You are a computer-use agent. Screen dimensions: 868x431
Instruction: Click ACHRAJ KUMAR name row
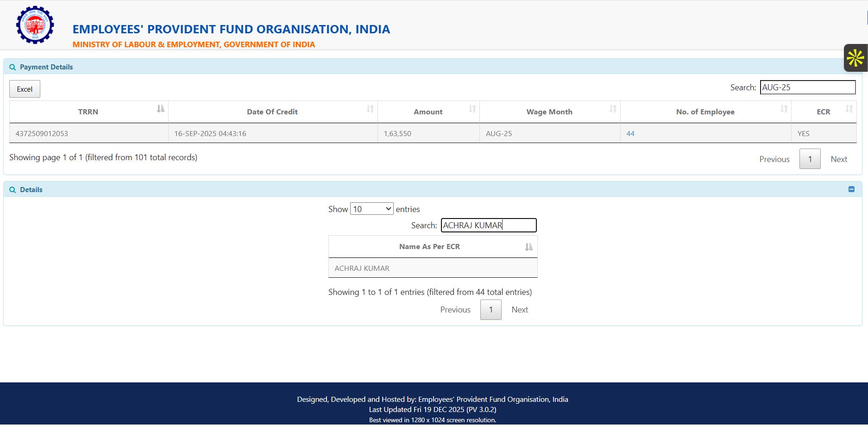[x=433, y=268]
